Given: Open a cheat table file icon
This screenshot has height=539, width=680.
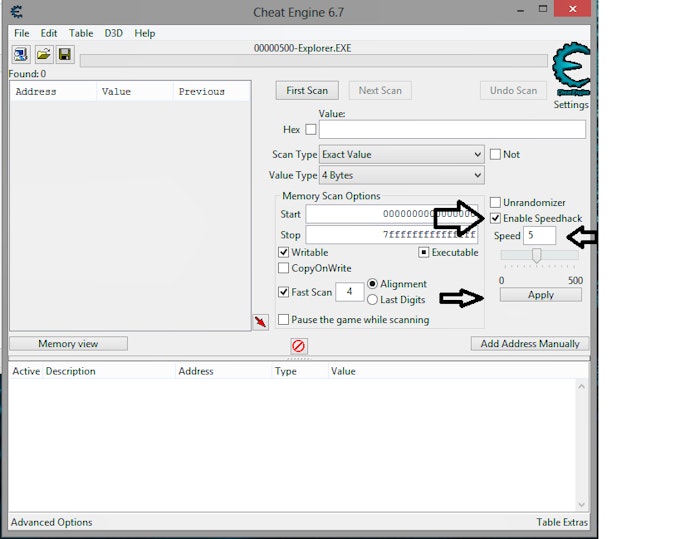Looking at the screenshot, I should (x=43, y=55).
